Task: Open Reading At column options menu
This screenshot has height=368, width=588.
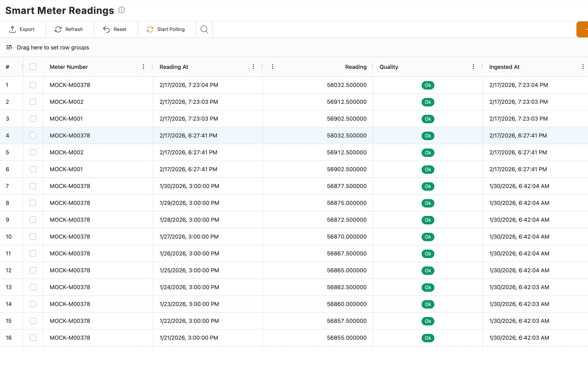Action: click(x=253, y=67)
